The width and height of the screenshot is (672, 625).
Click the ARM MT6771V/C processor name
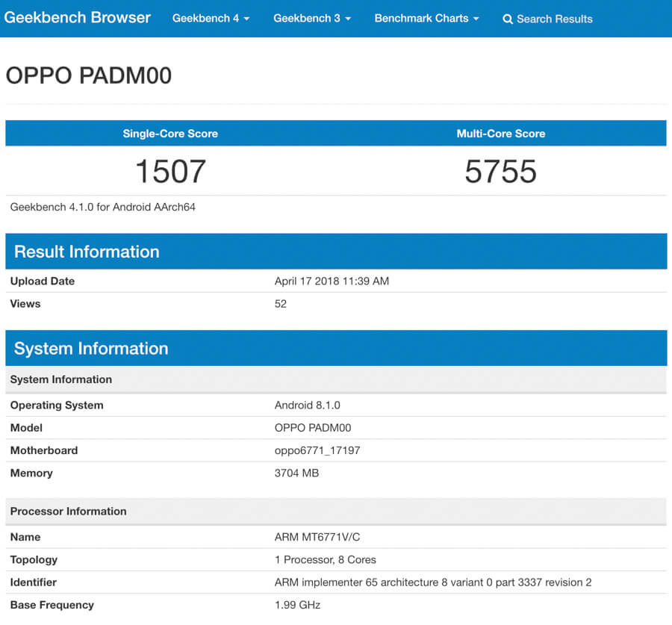click(x=317, y=537)
